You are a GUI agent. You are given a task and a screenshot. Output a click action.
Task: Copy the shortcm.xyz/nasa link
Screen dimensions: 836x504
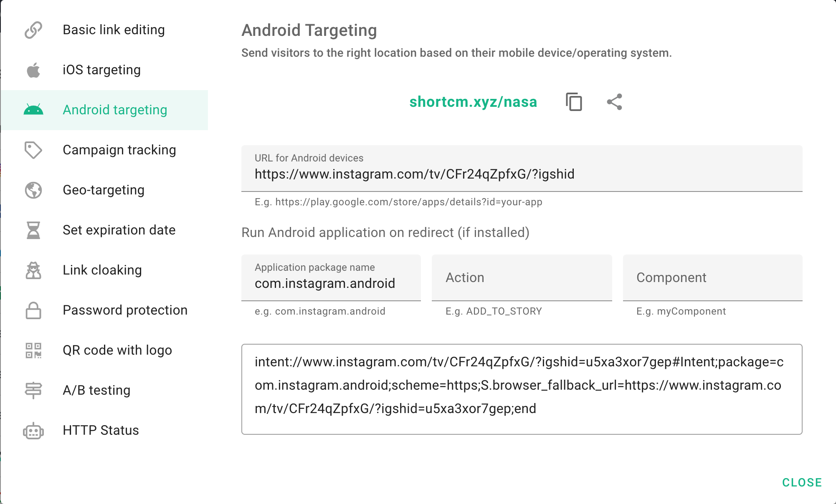[x=574, y=102]
